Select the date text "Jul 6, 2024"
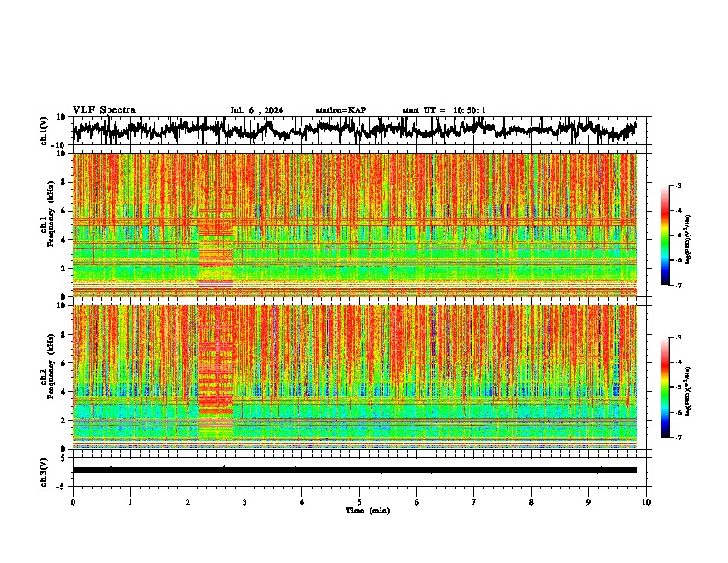This screenshot has width=728, height=563. point(256,110)
